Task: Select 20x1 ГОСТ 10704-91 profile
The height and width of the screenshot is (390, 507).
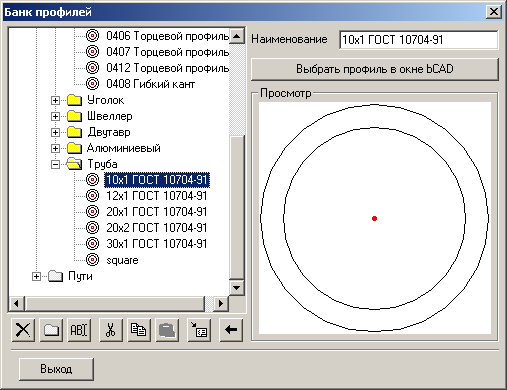Action: (157, 212)
